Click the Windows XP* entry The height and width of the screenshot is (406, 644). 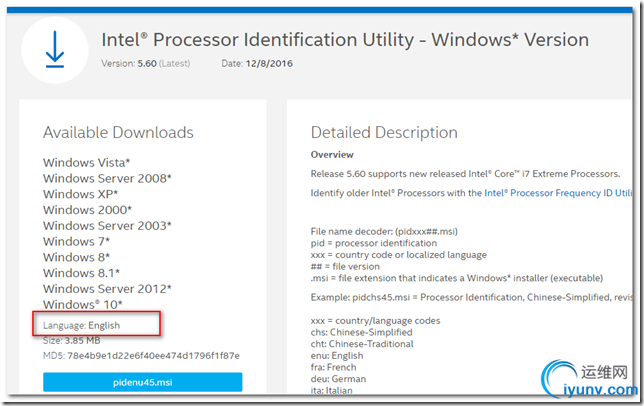pyautogui.click(x=80, y=194)
